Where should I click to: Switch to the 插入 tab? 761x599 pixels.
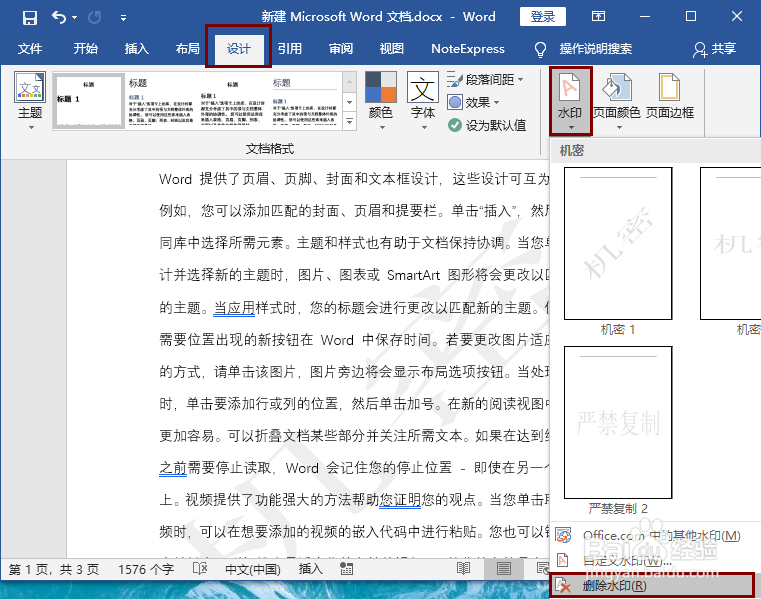[x=136, y=49]
